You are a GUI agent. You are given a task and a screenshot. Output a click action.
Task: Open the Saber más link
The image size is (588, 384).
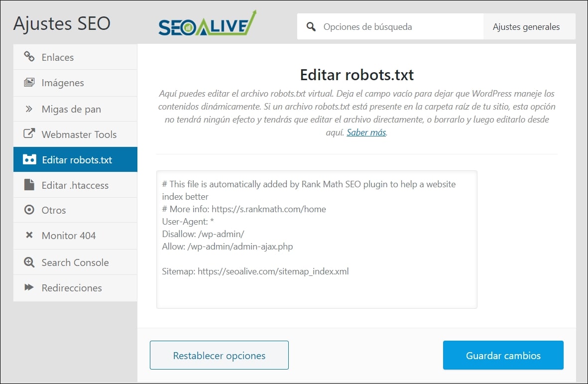pyautogui.click(x=366, y=133)
